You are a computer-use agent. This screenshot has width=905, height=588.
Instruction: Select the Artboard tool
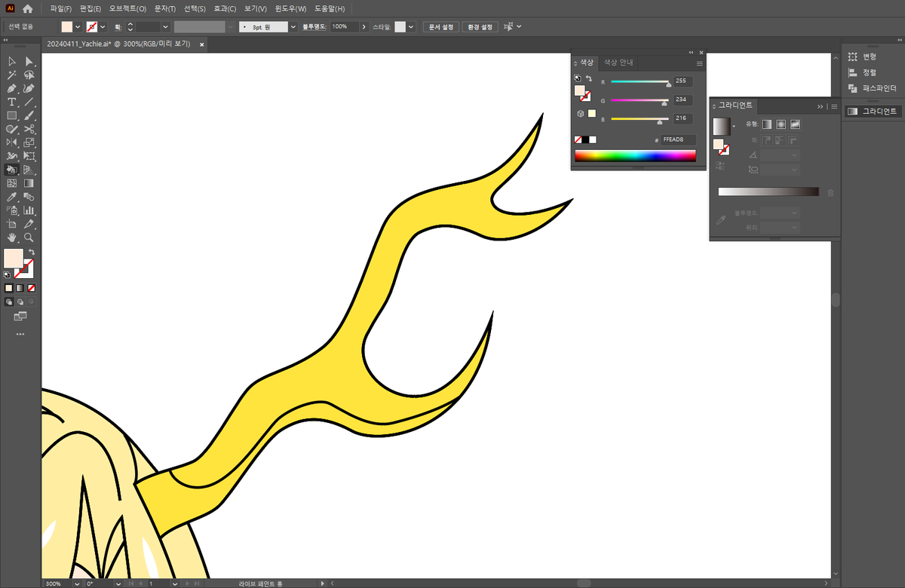(12, 224)
